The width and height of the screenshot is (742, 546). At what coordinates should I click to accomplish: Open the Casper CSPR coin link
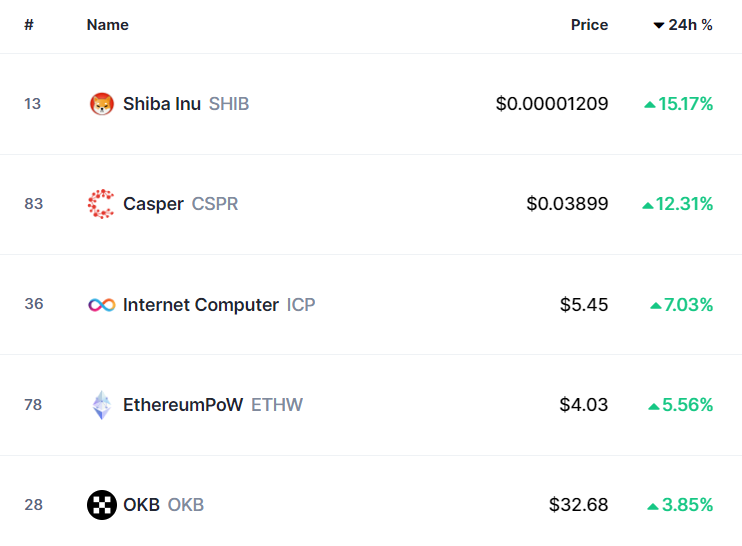180,204
